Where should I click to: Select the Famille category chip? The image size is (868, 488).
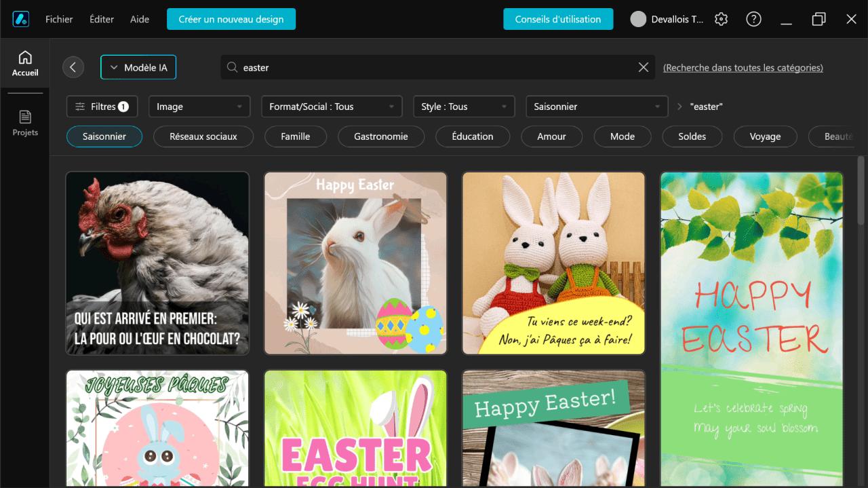pyautogui.click(x=296, y=136)
